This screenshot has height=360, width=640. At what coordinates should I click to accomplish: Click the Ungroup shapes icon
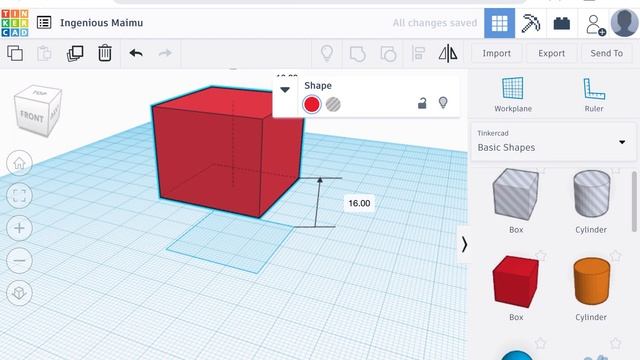click(388, 53)
